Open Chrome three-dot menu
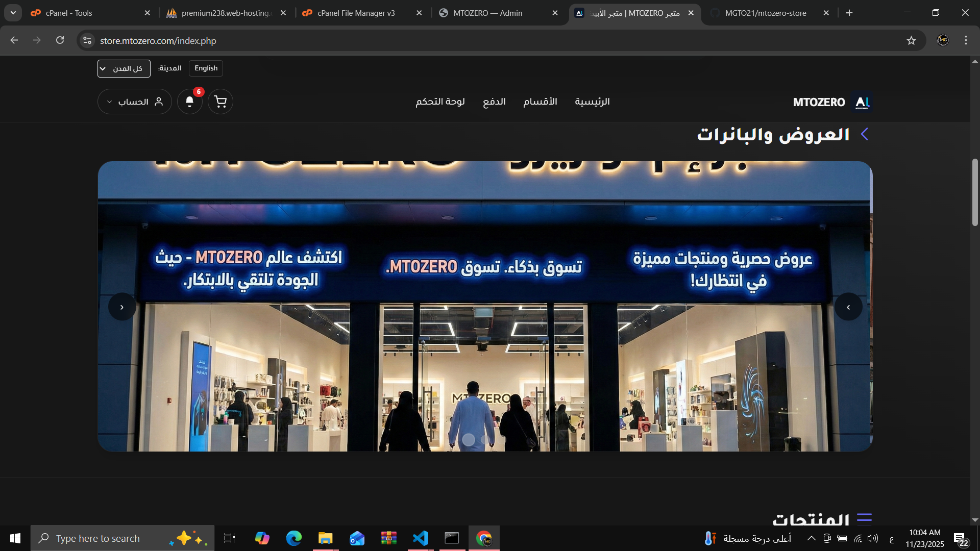This screenshot has width=980, height=551. point(966,40)
